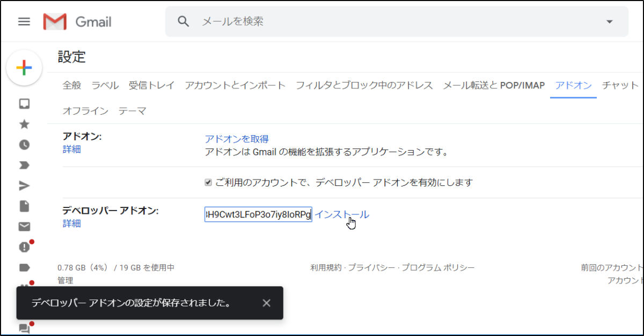Screen dimensions: 644x336
Task: Open Snoozed via the clock icon
Action: coord(24,145)
